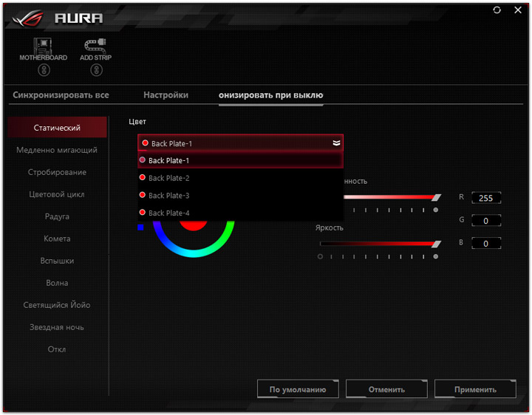
Task: Choose Back Plate-3 in the dropdown list
Action: pos(241,195)
